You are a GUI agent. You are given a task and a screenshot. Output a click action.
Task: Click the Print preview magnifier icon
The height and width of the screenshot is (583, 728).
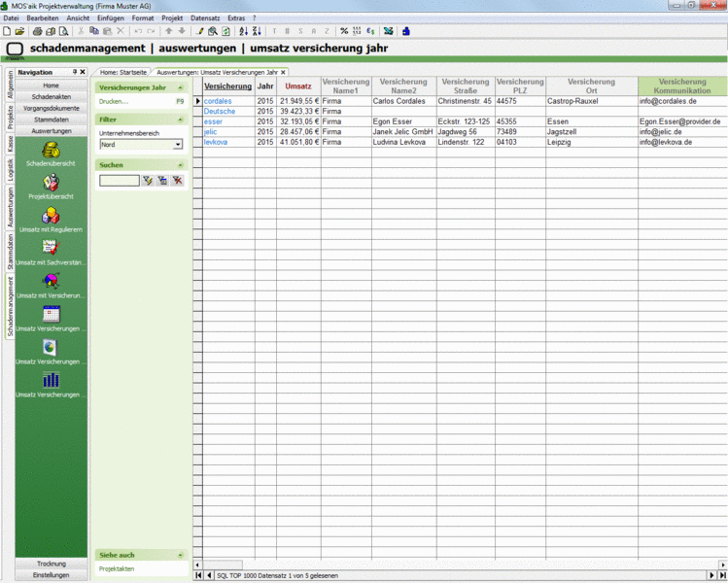63,31
